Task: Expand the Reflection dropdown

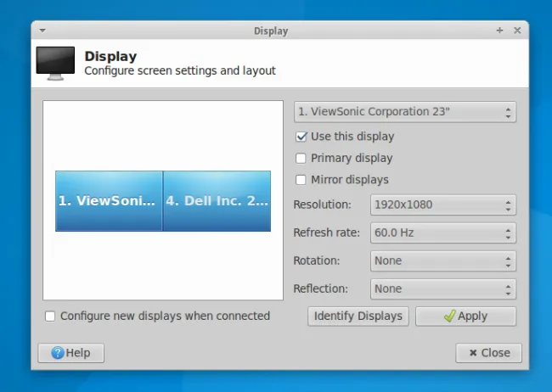Action: (442, 288)
